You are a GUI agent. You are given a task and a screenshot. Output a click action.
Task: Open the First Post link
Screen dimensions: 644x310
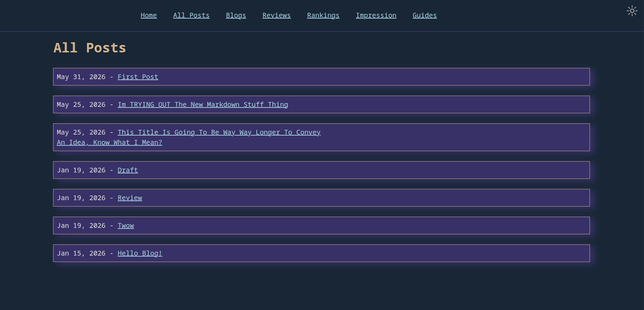[138, 77]
